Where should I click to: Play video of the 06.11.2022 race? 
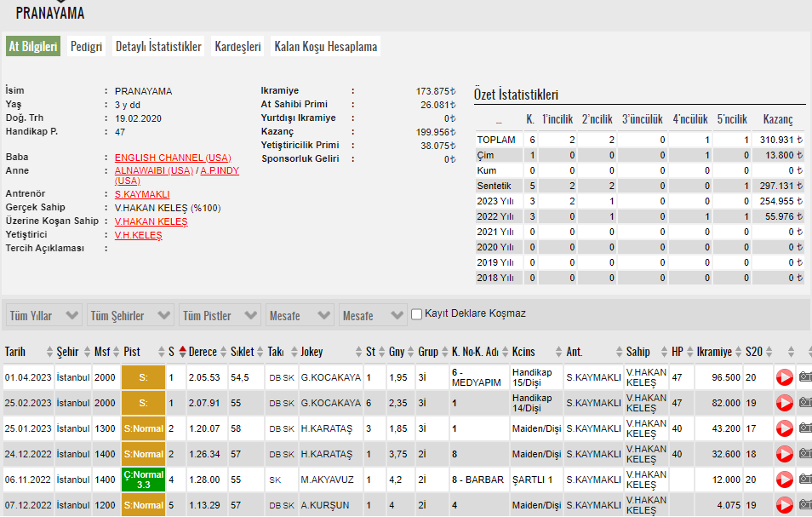point(784,480)
